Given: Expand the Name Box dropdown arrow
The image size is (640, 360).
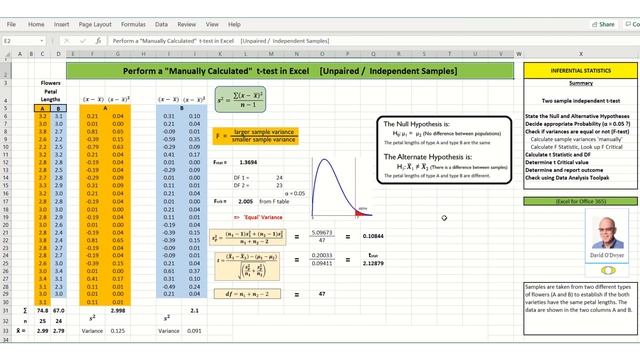Looking at the screenshot, I should [42, 41].
